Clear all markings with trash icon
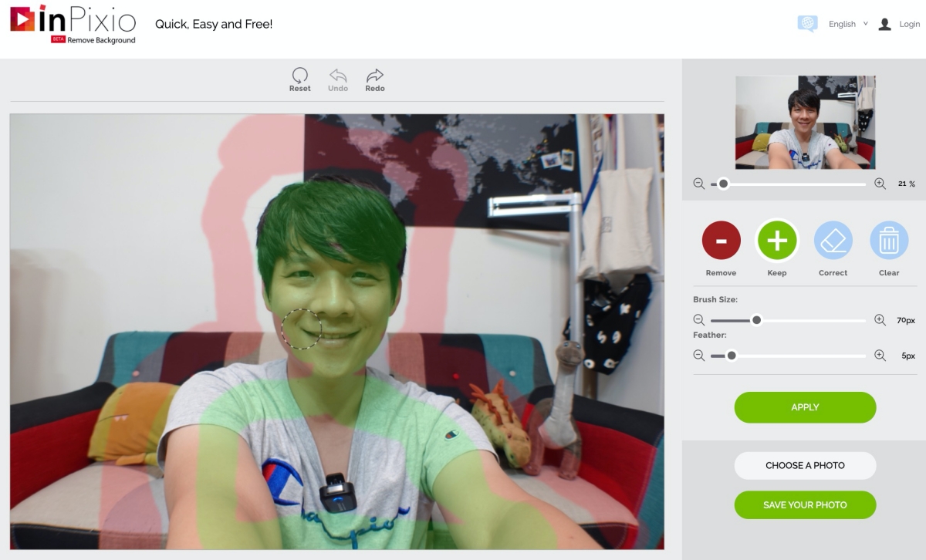Viewport: 926px width, 560px height. pos(888,241)
